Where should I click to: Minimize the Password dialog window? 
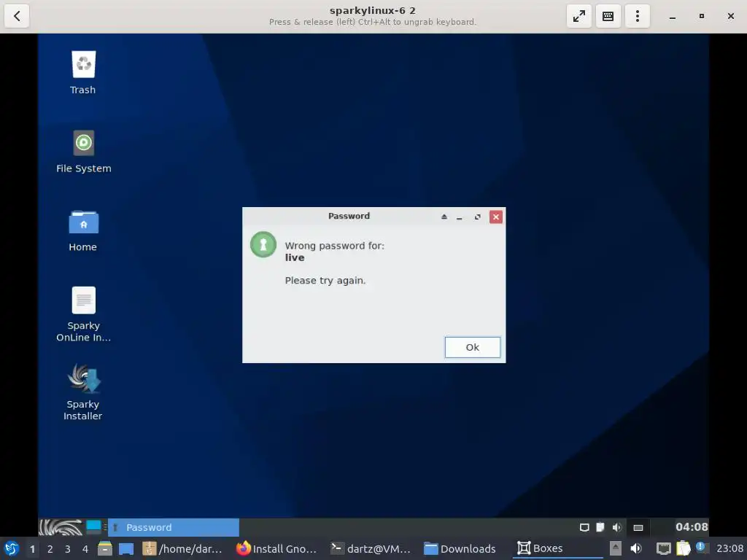pyautogui.click(x=460, y=217)
